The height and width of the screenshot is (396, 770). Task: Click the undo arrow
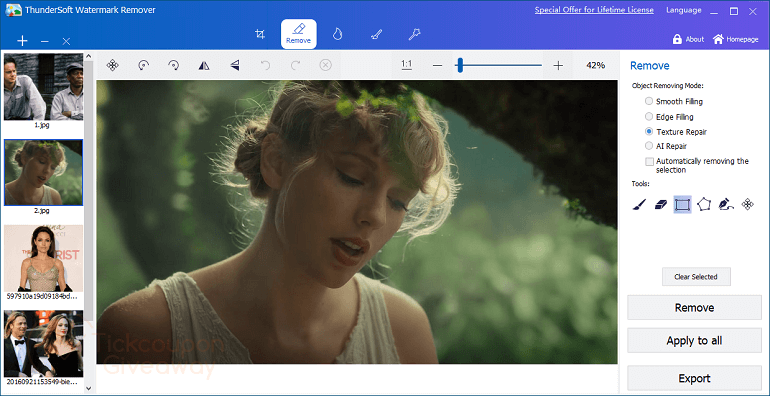(x=265, y=65)
